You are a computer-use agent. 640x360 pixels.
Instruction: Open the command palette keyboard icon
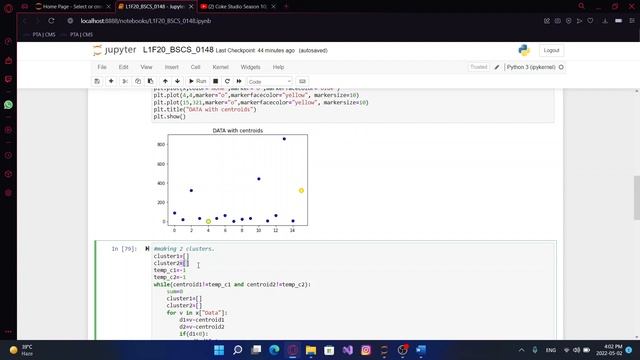[x=302, y=81]
